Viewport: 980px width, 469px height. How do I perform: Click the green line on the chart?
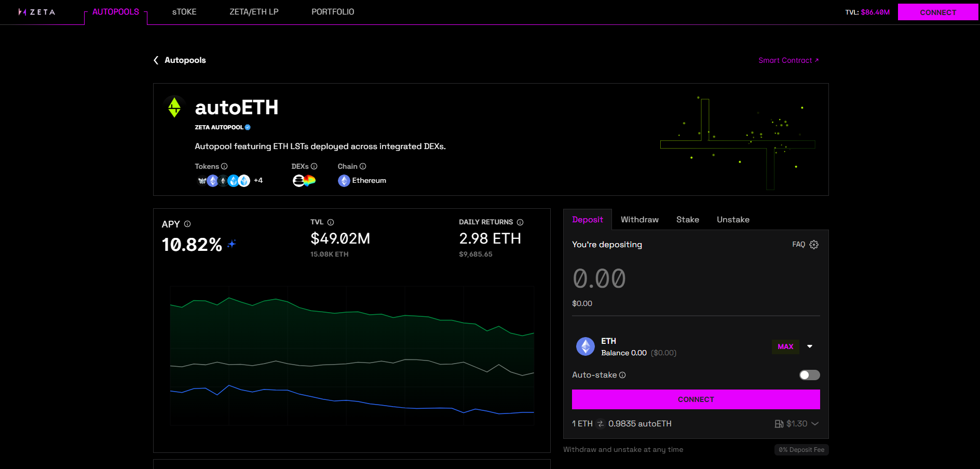(x=352, y=312)
